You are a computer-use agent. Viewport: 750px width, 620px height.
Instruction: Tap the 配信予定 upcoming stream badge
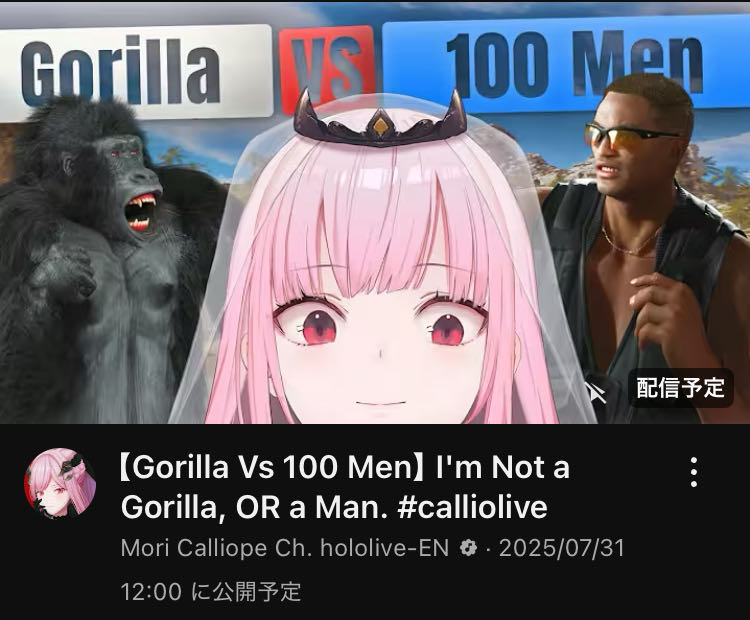(x=680, y=388)
